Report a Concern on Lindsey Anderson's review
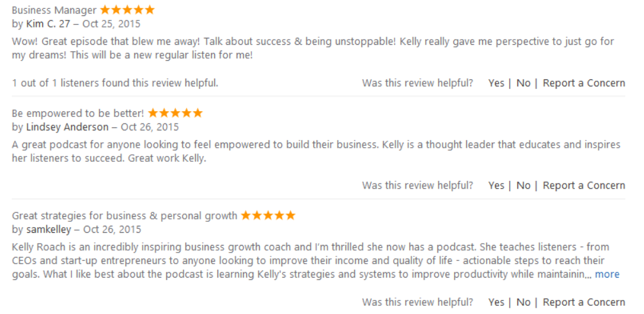644x314 pixels. [x=584, y=185]
